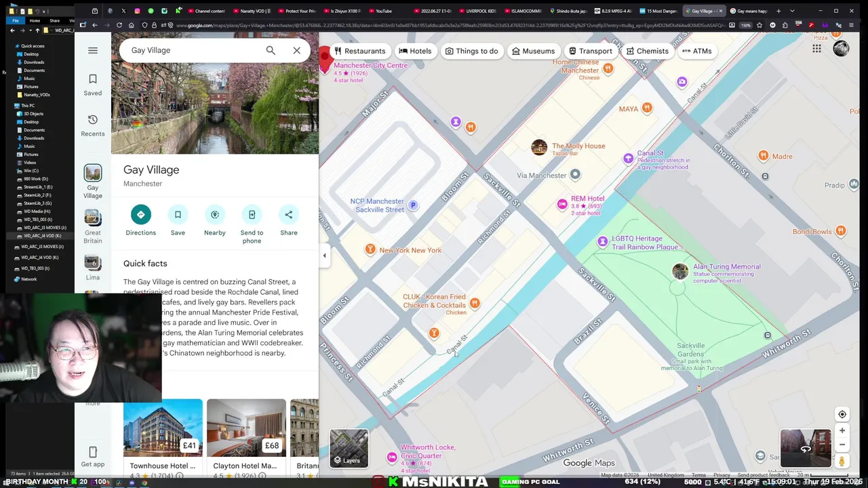Select the LGBTQ Heritage Trail plaque pin

coord(603,241)
